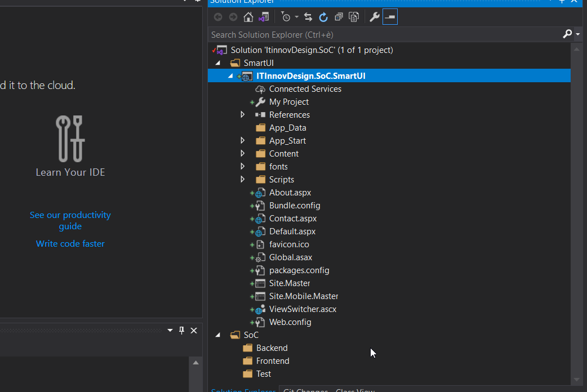The width and height of the screenshot is (587, 392).
Task: Click the Connected Services cloud icon
Action: tap(260, 89)
